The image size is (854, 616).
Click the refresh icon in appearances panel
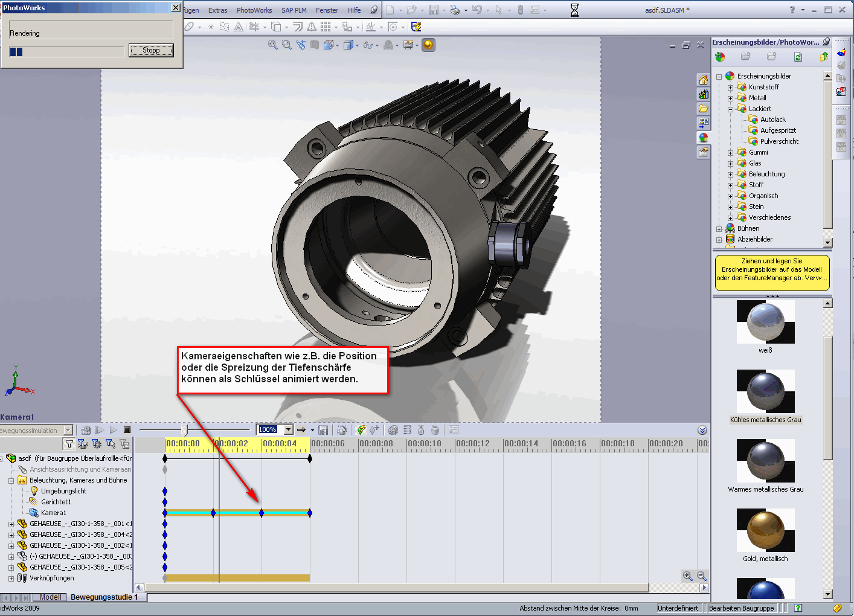[x=798, y=57]
